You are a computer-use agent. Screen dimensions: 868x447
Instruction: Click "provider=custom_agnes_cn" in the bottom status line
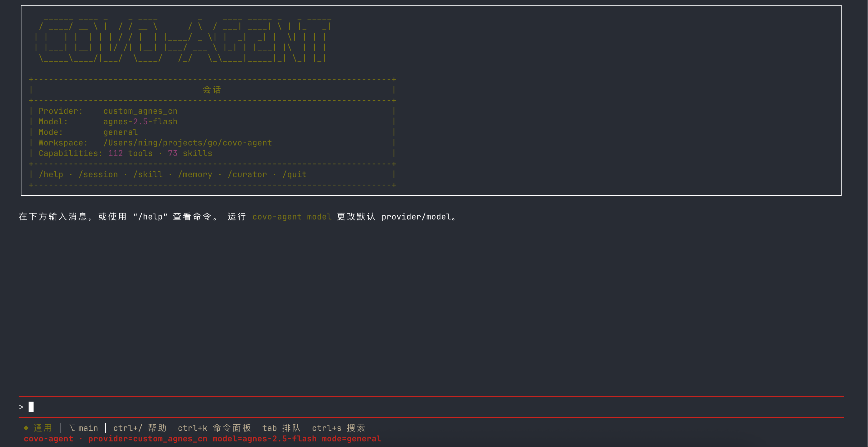coord(148,439)
